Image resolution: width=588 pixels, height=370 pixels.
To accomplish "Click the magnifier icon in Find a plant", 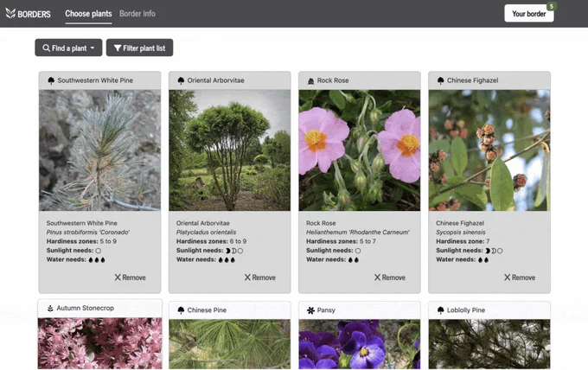I will [46, 48].
